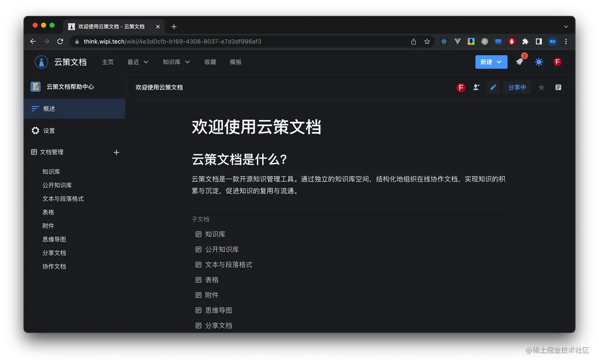
Task: Click the 分享中 sharing button
Action: [x=517, y=87]
